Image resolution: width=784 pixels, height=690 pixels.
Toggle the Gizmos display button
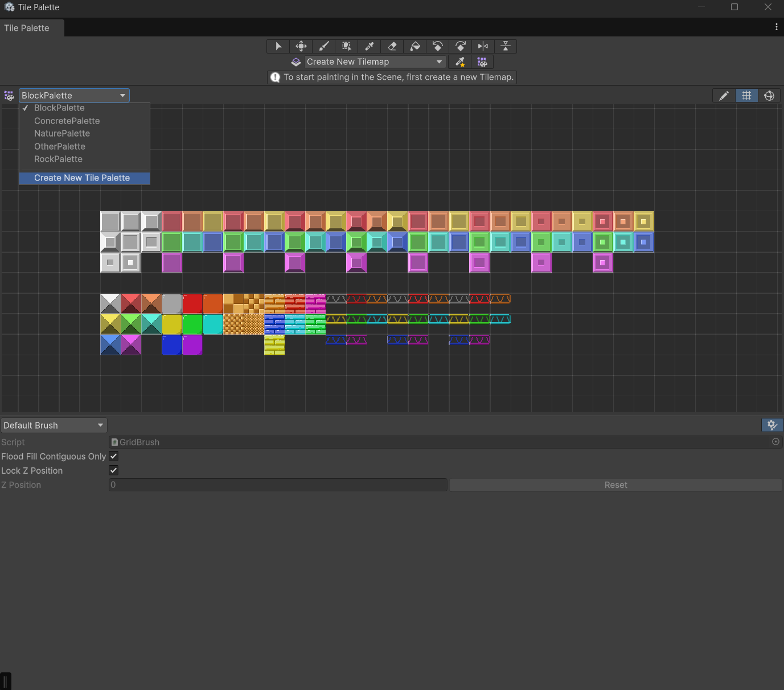(x=769, y=95)
